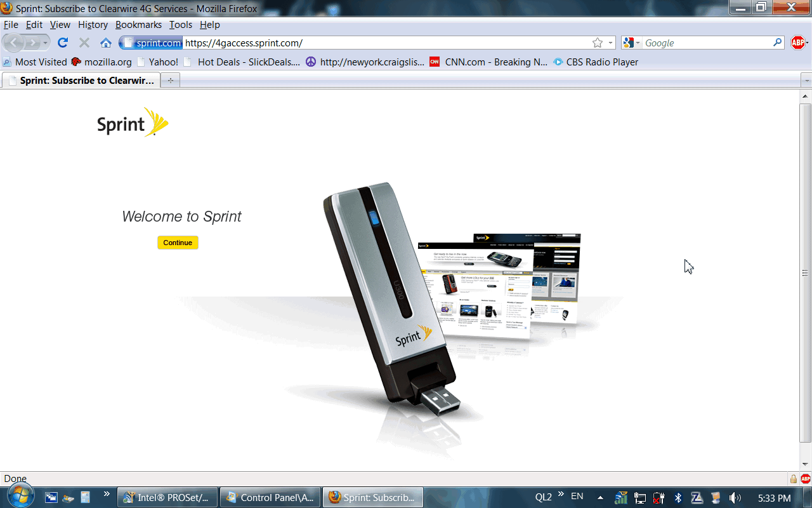Click the vertical scrollbar down arrow
Image resolution: width=812 pixels, height=508 pixels.
click(806, 464)
